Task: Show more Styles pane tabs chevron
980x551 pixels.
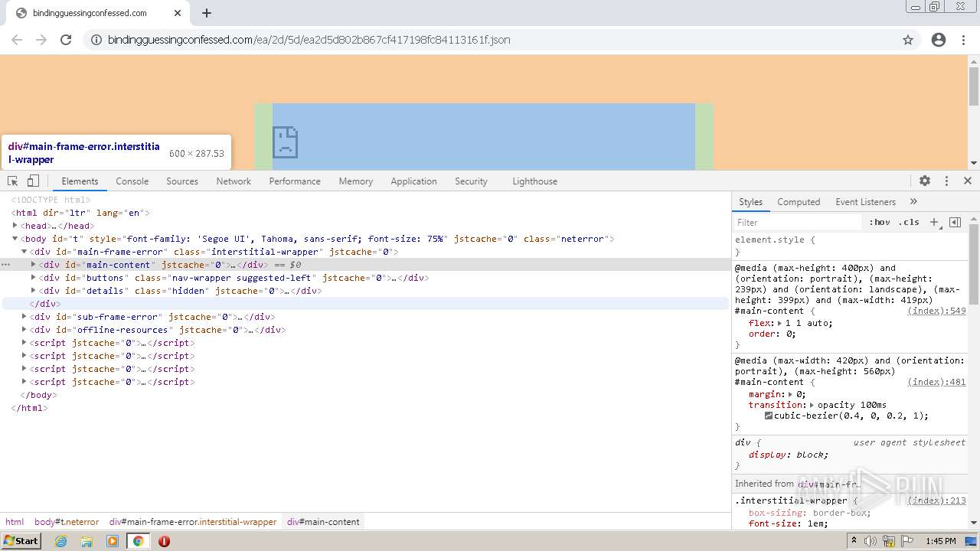Action: tap(913, 201)
